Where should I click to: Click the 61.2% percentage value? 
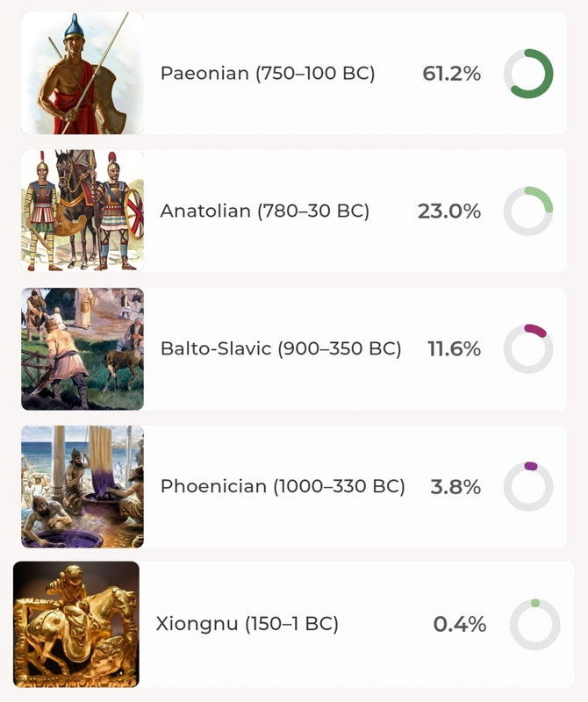[x=451, y=74]
